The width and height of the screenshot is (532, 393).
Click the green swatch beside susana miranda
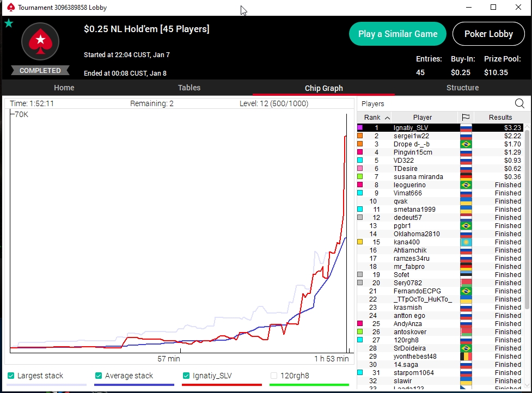pos(360,176)
